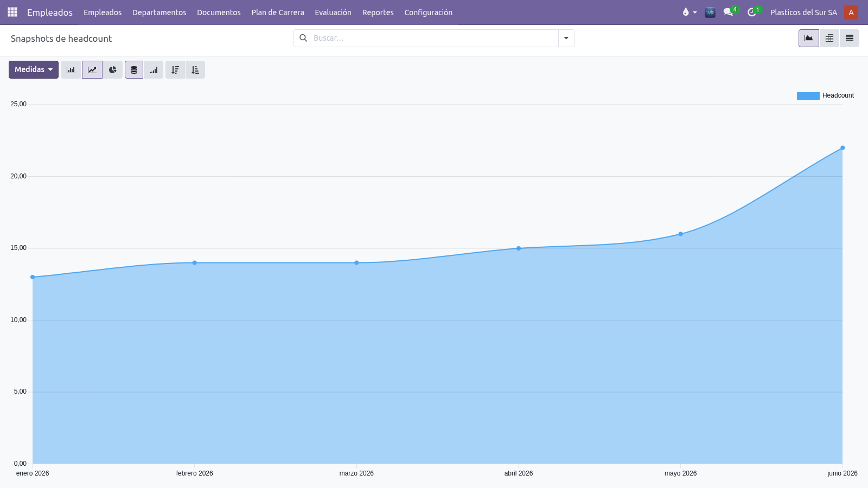The height and width of the screenshot is (488, 868).
Task: Click the Empleados app title
Action: coord(50,12)
